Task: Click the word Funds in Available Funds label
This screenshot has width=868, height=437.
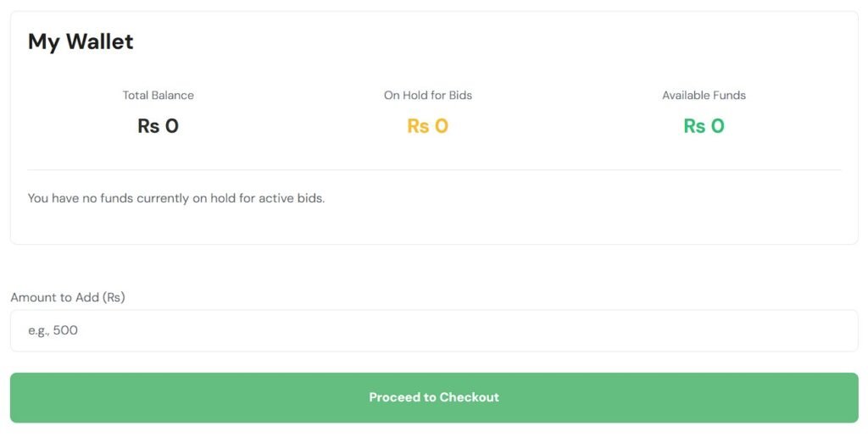Action: tap(727, 95)
